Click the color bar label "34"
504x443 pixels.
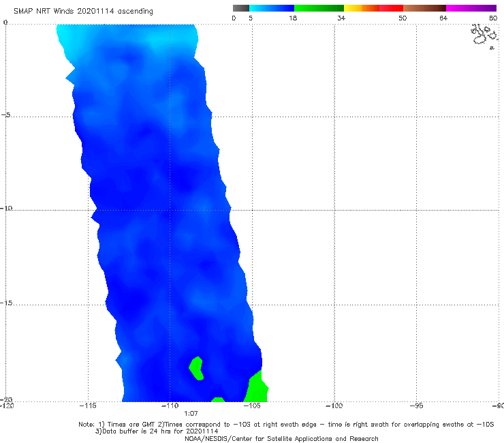coord(341,18)
